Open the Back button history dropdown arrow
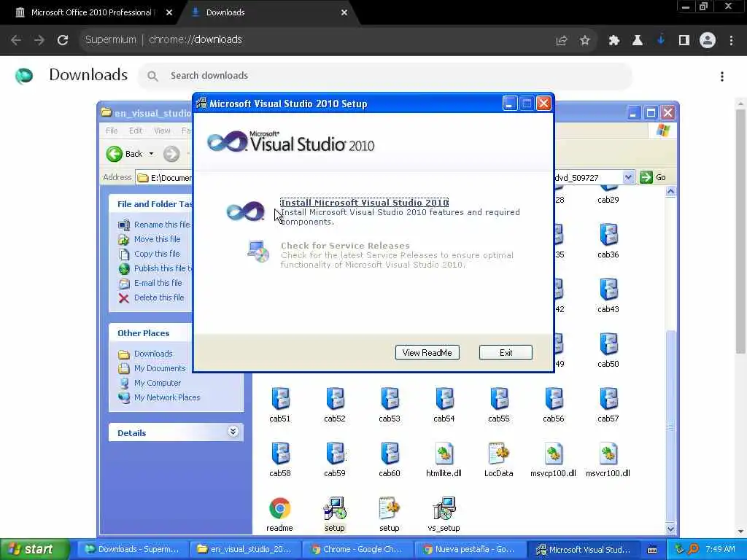Image resolution: width=747 pixels, height=560 pixels. coord(151,154)
